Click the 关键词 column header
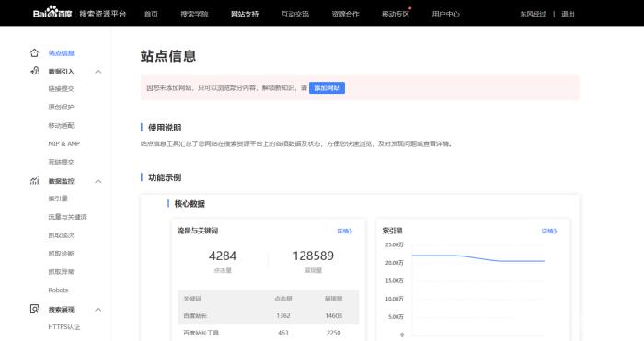The height and width of the screenshot is (341, 644). [192, 299]
